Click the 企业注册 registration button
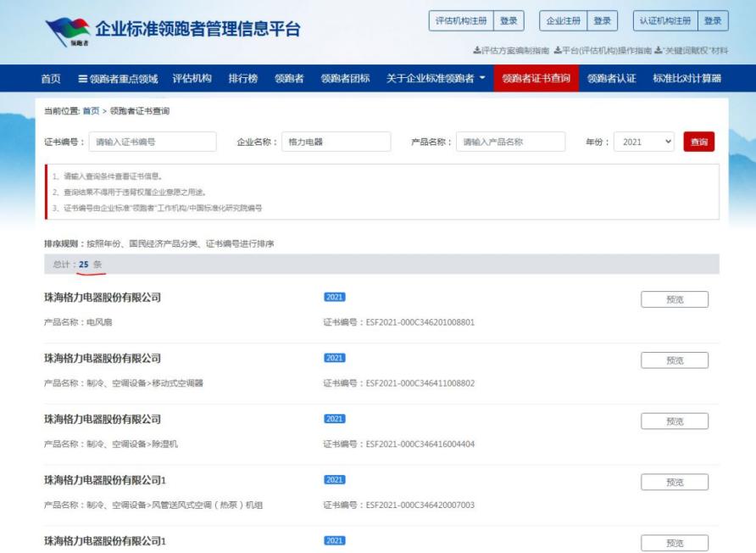 point(565,22)
